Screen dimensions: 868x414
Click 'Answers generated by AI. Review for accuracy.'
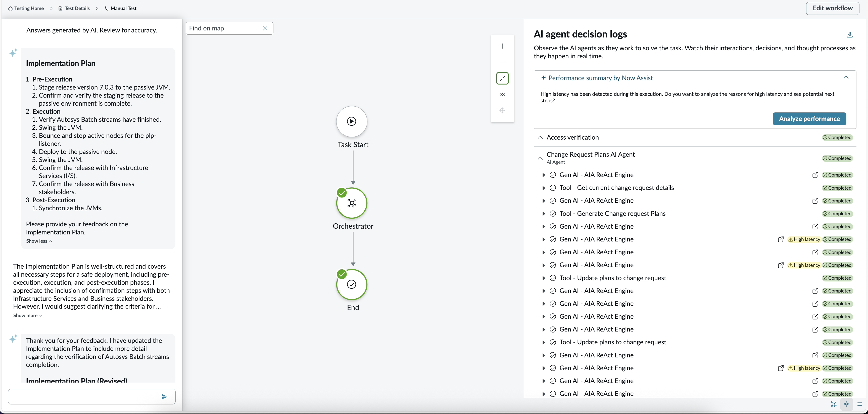coord(92,30)
